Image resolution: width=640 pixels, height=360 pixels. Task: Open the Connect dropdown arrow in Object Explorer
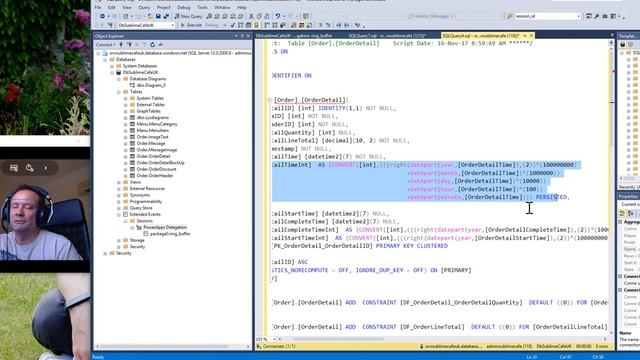115,44
